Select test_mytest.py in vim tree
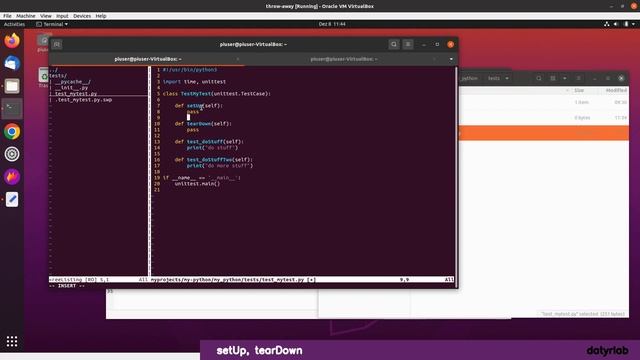Screen dimensions: 640x360 tap(76, 94)
